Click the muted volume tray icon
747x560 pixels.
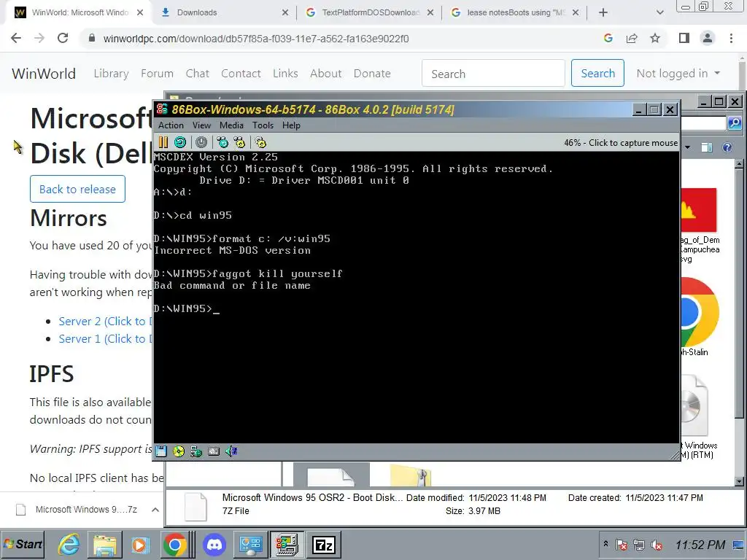(x=657, y=545)
